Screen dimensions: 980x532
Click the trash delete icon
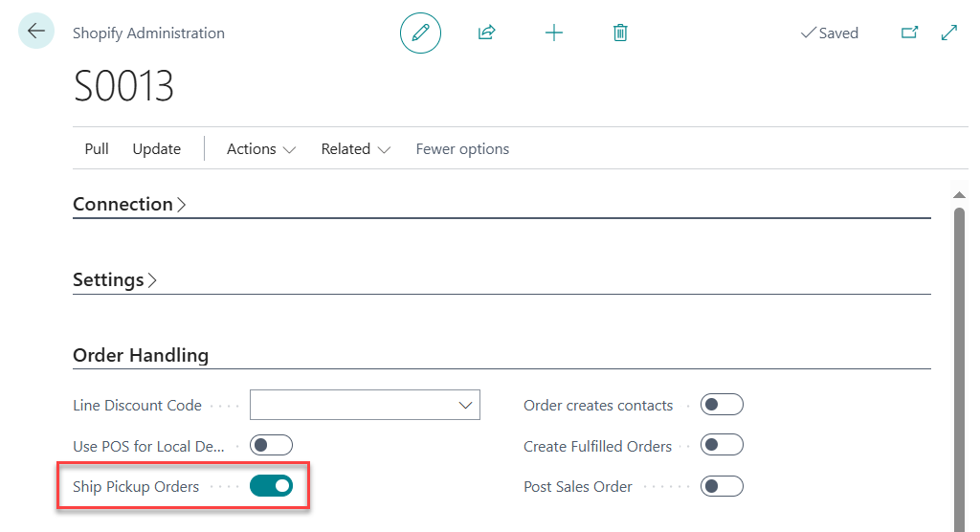(620, 33)
